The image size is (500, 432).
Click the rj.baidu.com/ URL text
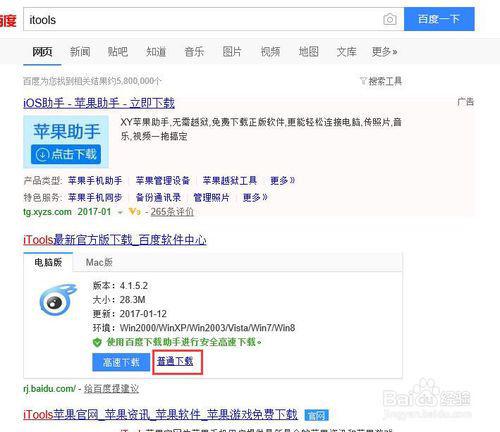tap(49, 389)
